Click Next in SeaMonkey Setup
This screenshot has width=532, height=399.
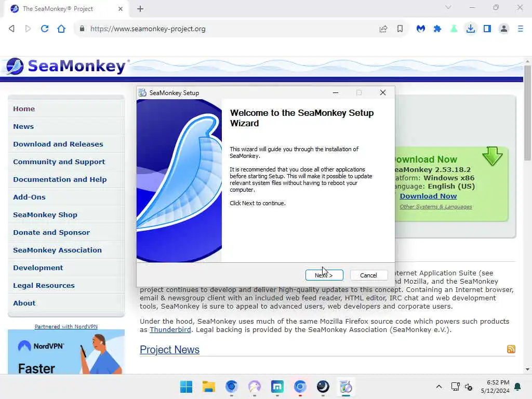click(324, 275)
